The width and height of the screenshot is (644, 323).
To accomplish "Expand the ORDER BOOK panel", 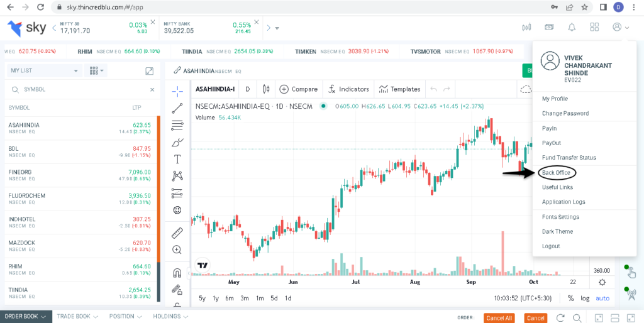I will click(x=25, y=317).
